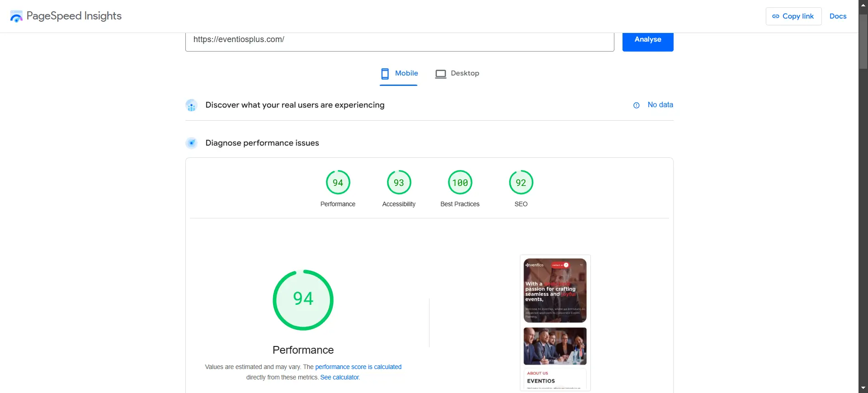Screen dimensions: 868x393
Task: Click the Accessibility label text
Action: click(399, 204)
